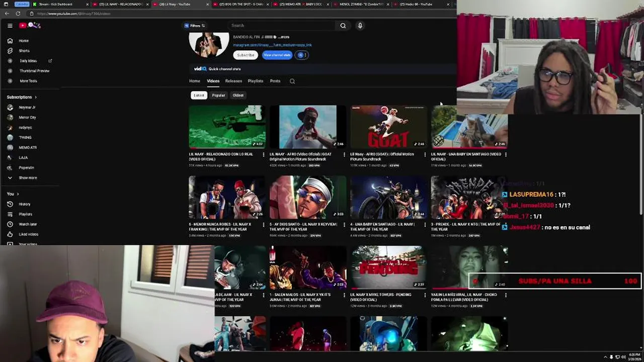Click the YouTube search input field
Screen dimensions: 644x362
click(282, 26)
